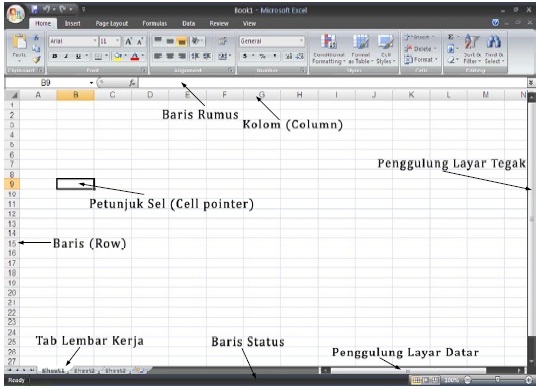This screenshot has height=389, width=537.
Task: Set Bottom Align for cell text
Action: (x=182, y=41)
